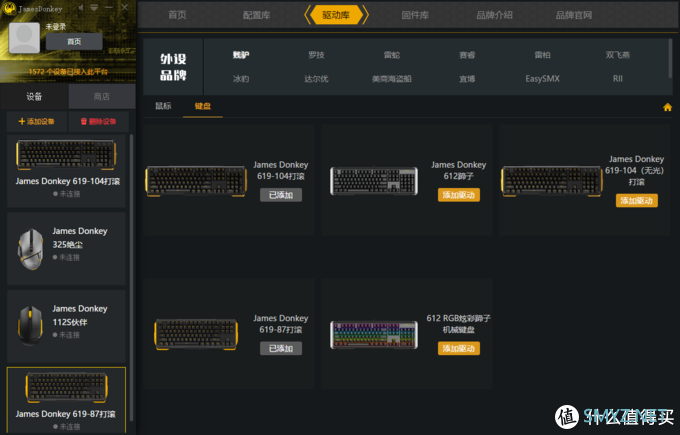Click the 619-104打滚 keyboard image in driver library
Screen dimensions: 680x435
tap(196, 181)
